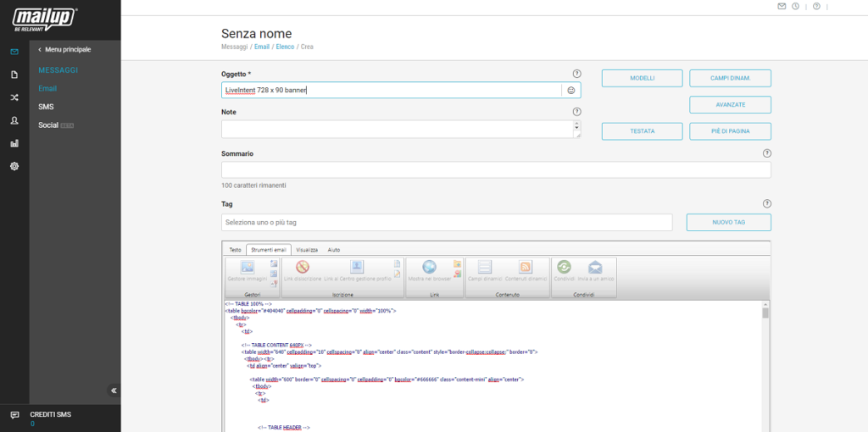Click the statistics bar chart sidebar icon

point(14,143)
